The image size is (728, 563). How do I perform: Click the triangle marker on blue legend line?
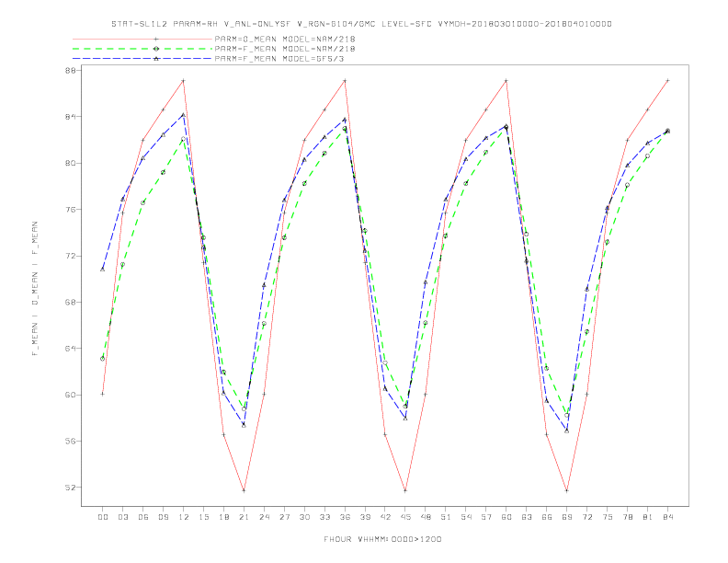(156, 59)
